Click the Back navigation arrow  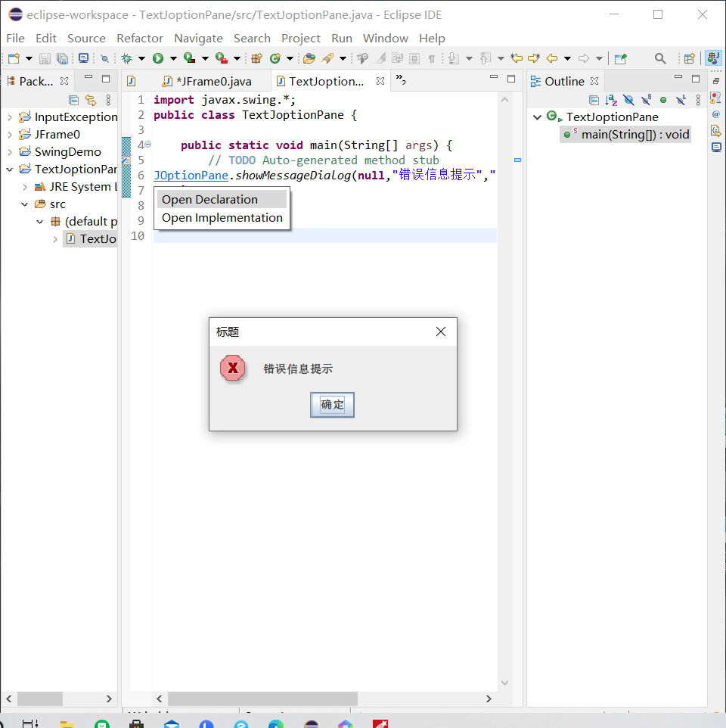[552, 58]
